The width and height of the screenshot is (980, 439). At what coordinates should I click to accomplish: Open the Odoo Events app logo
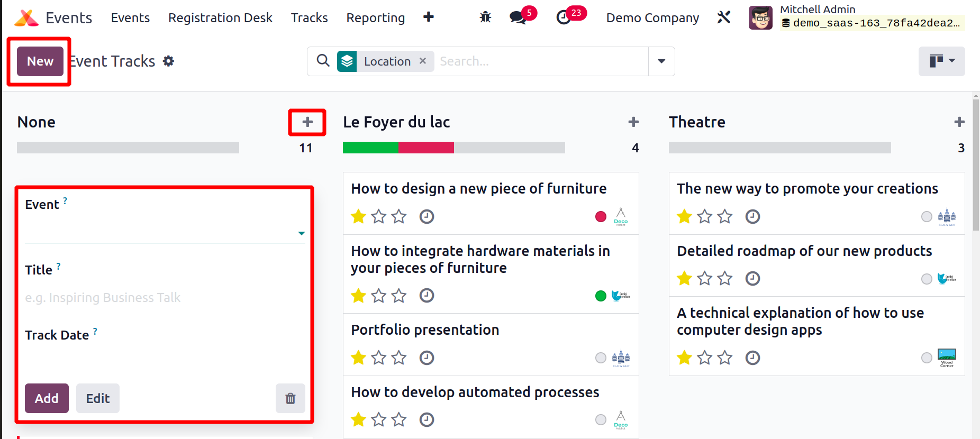tap(26, 18)
